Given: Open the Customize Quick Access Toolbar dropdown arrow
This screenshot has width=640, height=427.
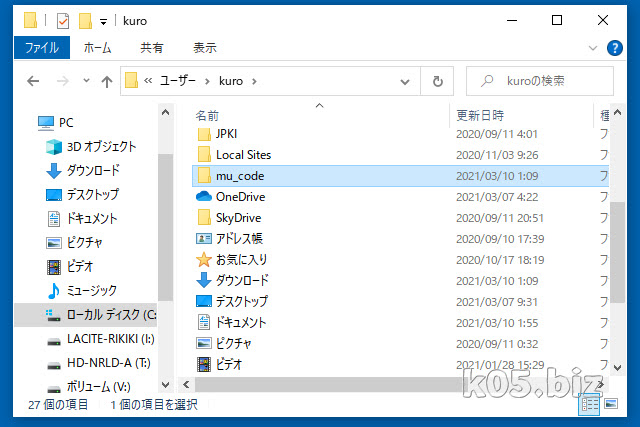Looking at the screenshot, I should [x=104, y=22].
